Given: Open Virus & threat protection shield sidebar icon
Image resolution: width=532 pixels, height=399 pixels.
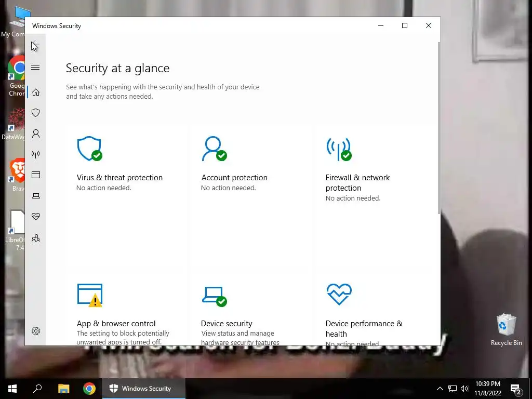Looking at the screenshot, I should [x=36, y=113].
